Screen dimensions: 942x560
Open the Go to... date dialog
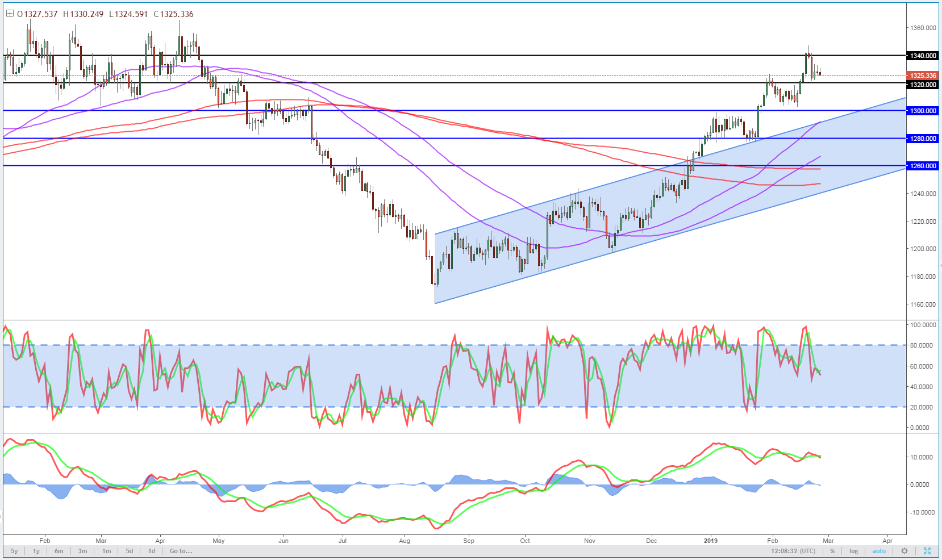coord(181,551)
